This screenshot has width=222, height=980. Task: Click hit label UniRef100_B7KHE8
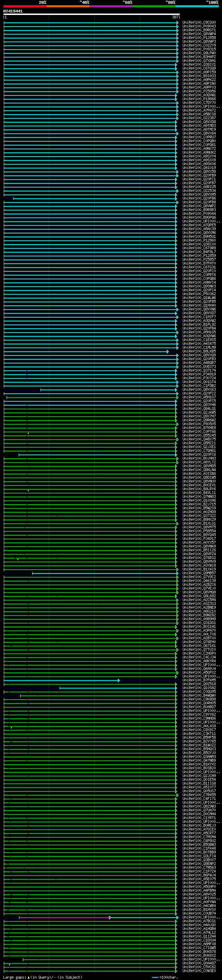[x=199, y=428]
